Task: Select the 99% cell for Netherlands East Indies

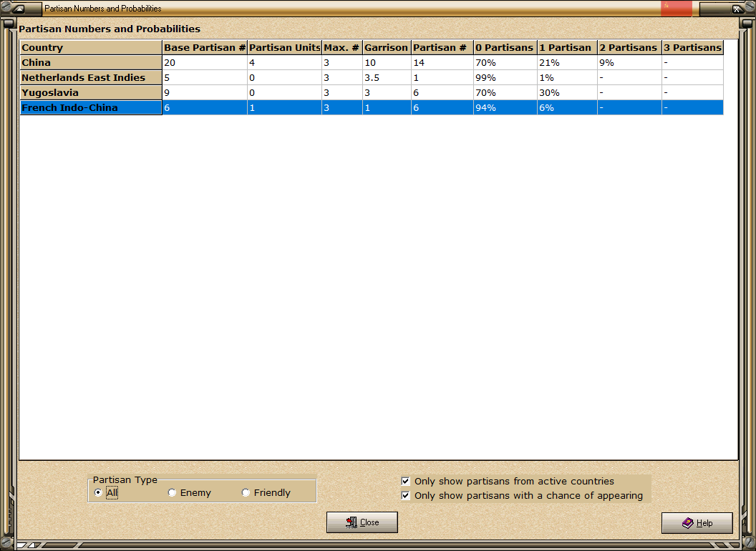Action: (505, 77)
